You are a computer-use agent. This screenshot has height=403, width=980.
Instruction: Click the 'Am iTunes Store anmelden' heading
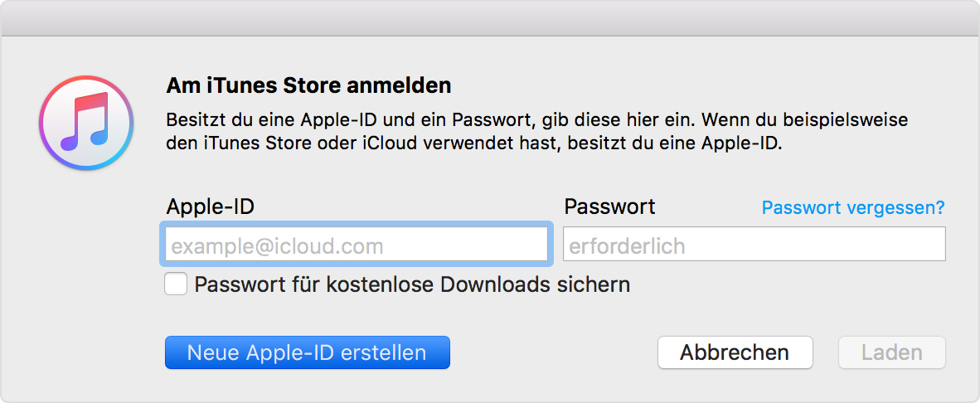pyautogui.click(x=308, y=85)
